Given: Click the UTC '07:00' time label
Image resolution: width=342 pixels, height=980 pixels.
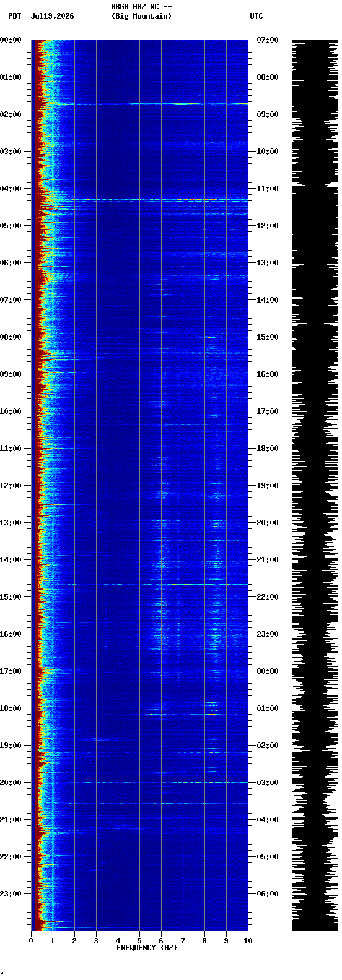Looking at the screenshot, I should coord(268,40).
